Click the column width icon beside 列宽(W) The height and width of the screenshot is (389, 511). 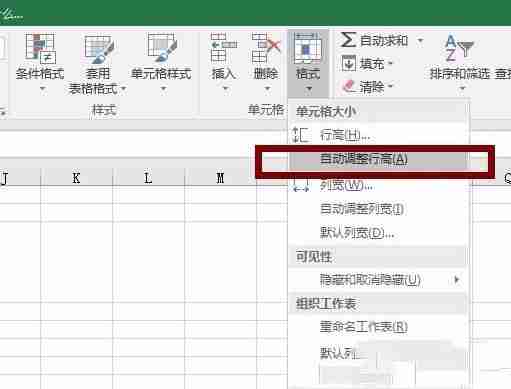tap(301, 185)
